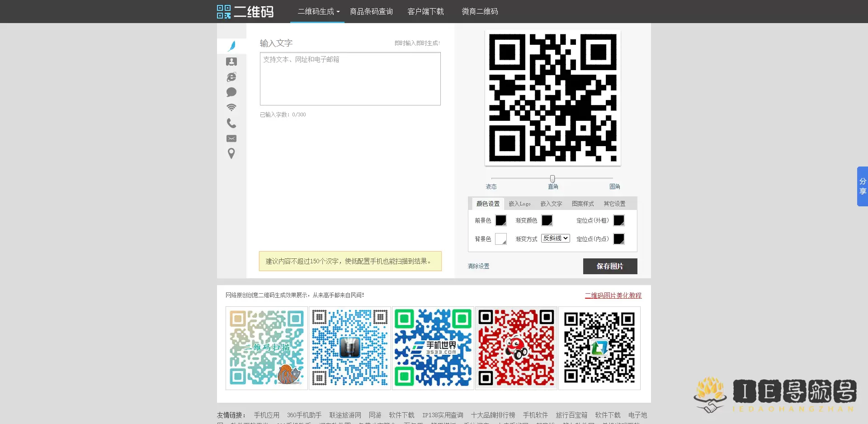868x424 pixels.
Task: Click the QR corner style slider handle
Action: point(552,179)
